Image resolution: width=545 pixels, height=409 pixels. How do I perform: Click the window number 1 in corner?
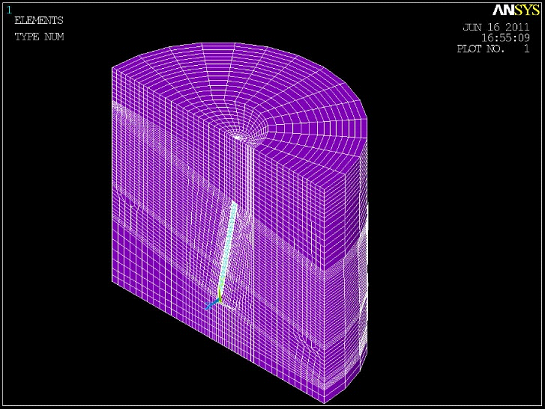coord(9,10)
